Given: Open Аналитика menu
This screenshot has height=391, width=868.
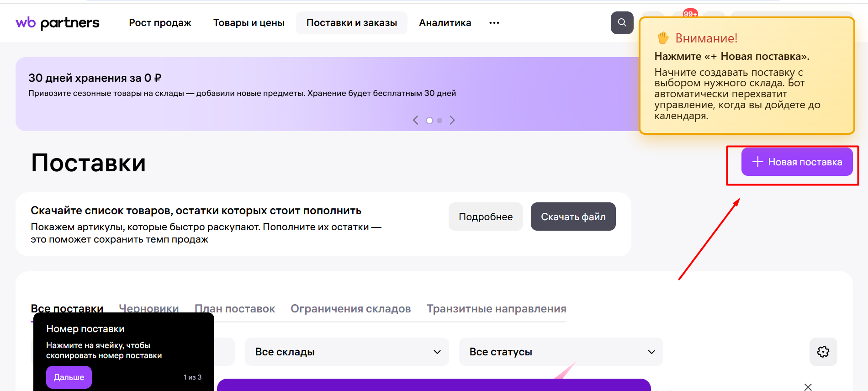Looking at the screenshot, I should pos(445,23).
